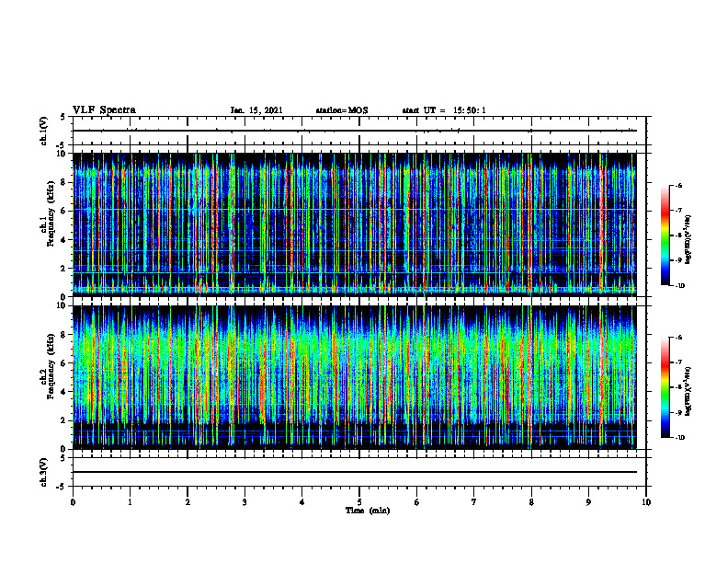
Task: Click the '5' tick on the time axis
Action: tap(359, 502)
